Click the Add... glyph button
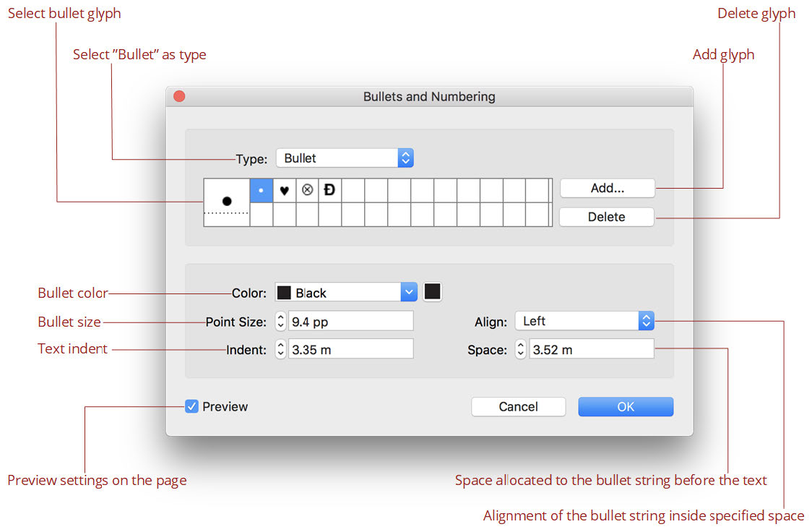Image resolution: width=812 pixels, height=532 pixels. point(607,188)
